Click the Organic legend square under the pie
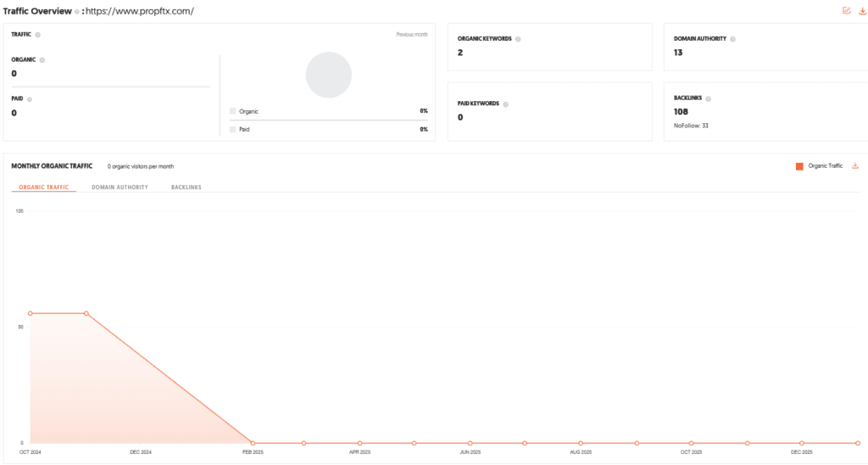 click(232, 111)
